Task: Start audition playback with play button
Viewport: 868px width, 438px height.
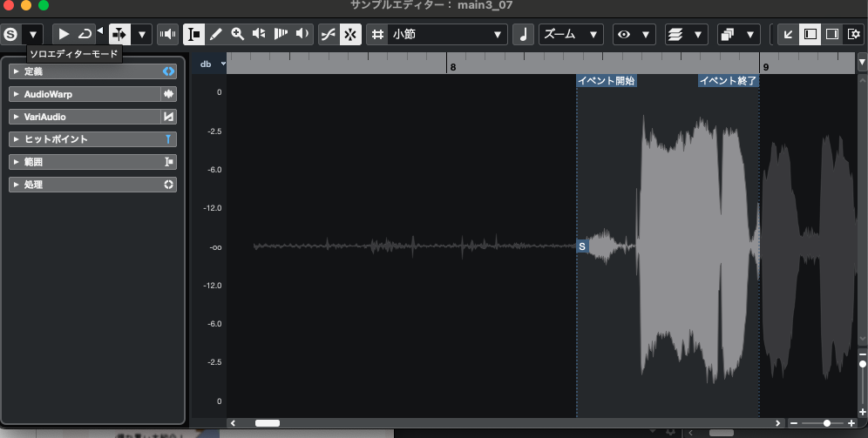Action: point(64,34)
